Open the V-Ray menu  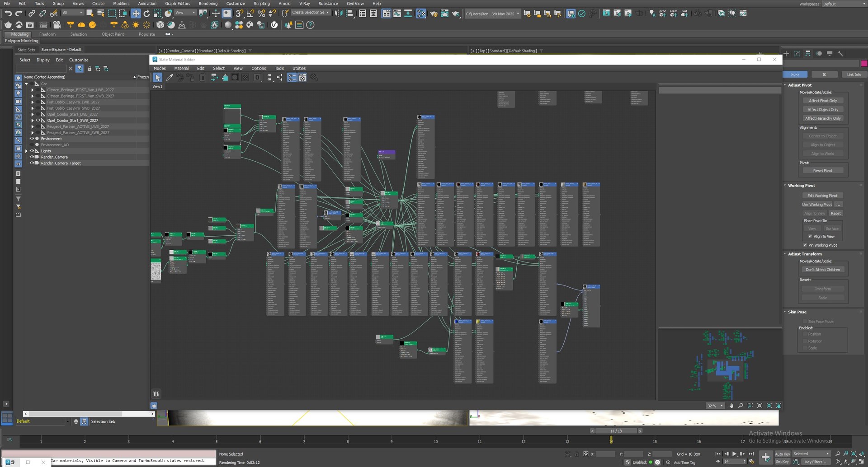coord(305,4)
